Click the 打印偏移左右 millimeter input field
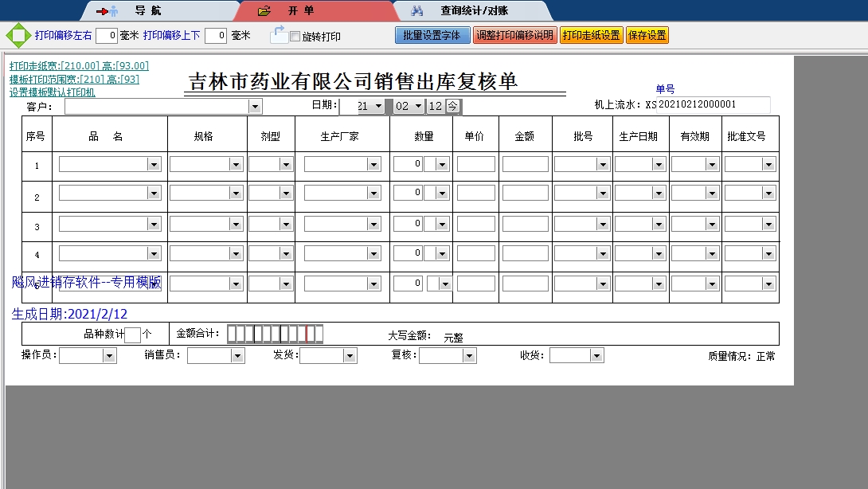Screen dimensions: 868x489 coord(107,36)
